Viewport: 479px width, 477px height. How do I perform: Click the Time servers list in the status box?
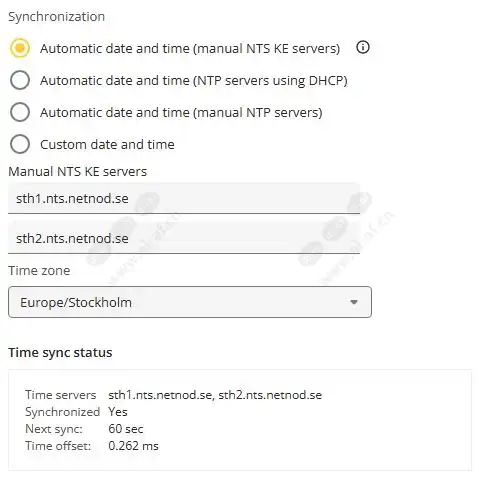click(x=215, y=395)
